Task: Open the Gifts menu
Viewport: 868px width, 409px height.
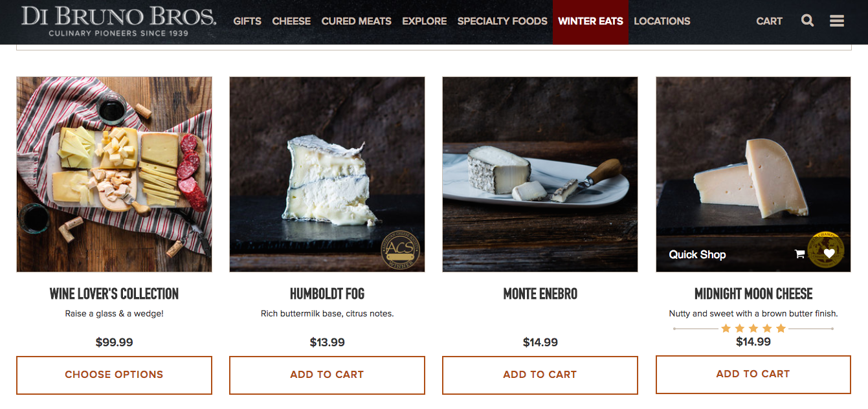Action: pyautogui.click(x=247, y=21)
